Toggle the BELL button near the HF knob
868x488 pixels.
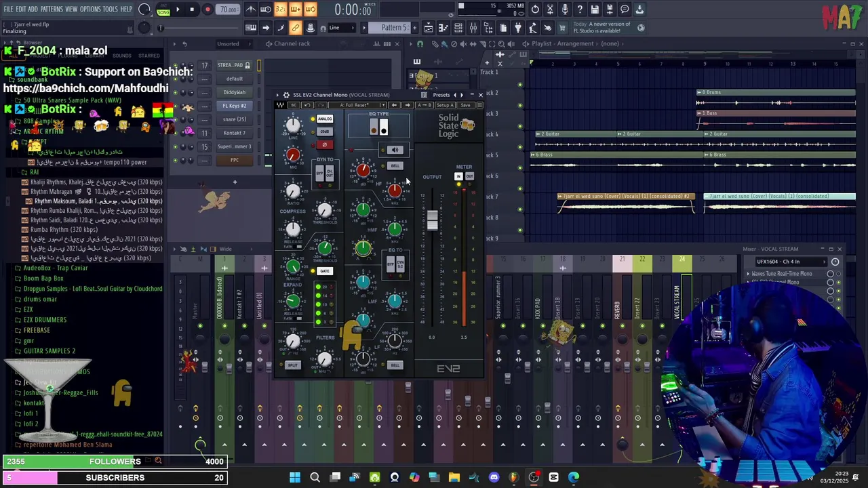pos(395,166)
